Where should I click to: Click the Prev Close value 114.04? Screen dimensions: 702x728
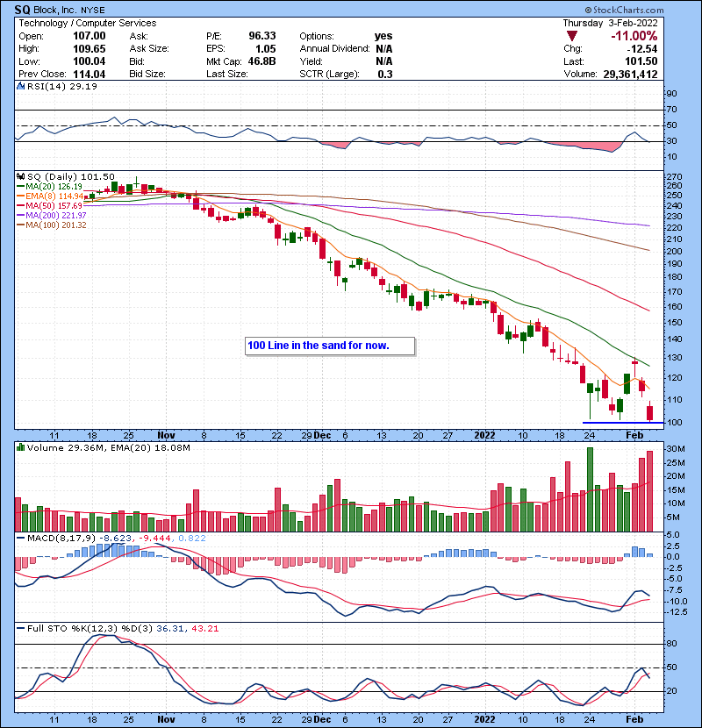click(x=90, y=74)
